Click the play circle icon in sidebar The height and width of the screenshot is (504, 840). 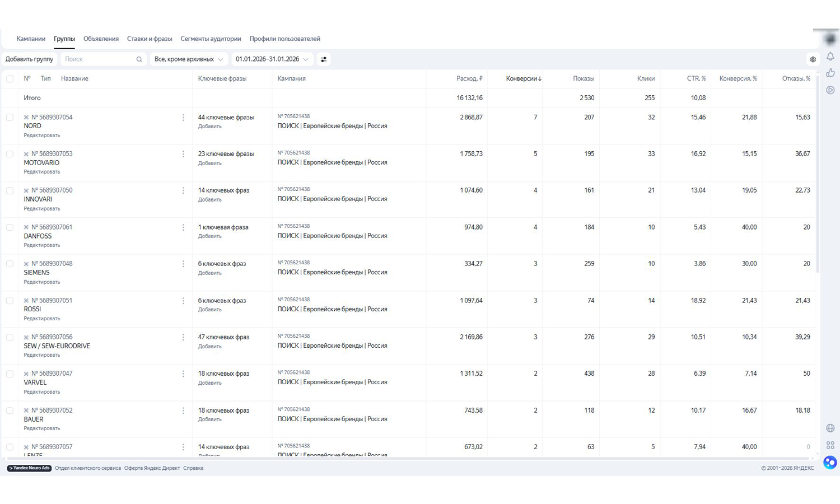(x=830, y=90)
